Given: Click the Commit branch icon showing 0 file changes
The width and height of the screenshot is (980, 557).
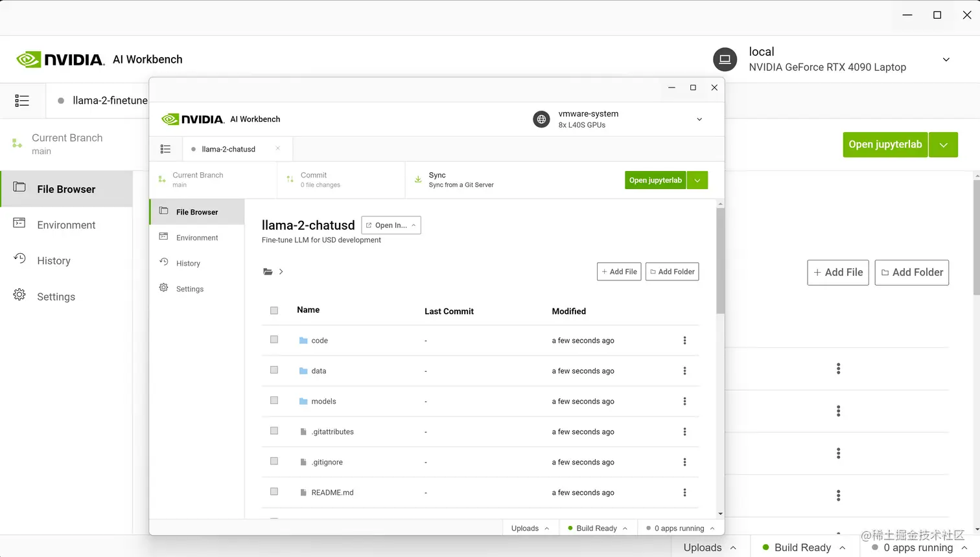Looking at the screenshot, I should 289,179.
